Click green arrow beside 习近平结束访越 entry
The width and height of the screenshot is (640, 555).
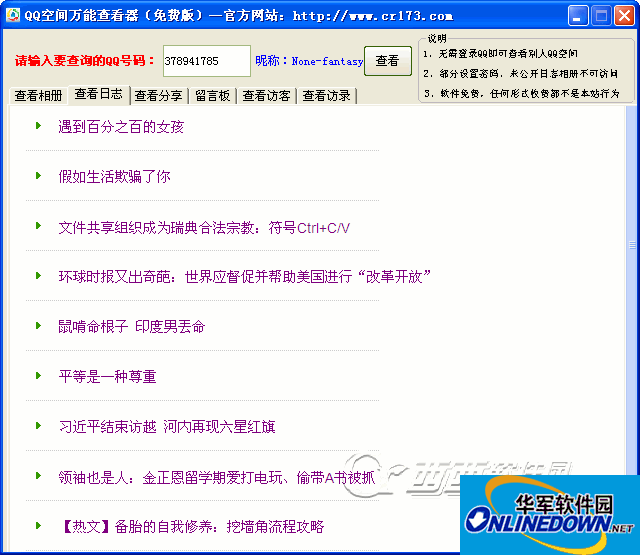click(x=38, y=426)
